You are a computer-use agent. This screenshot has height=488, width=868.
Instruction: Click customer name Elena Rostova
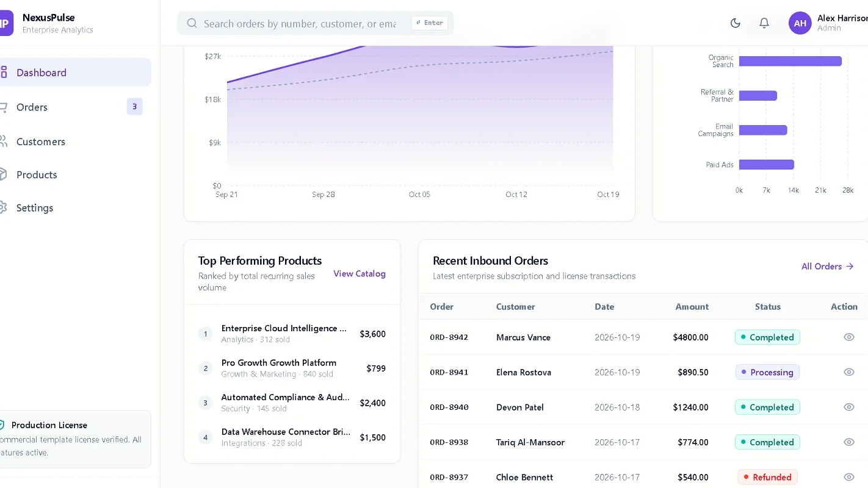[524, 372]
